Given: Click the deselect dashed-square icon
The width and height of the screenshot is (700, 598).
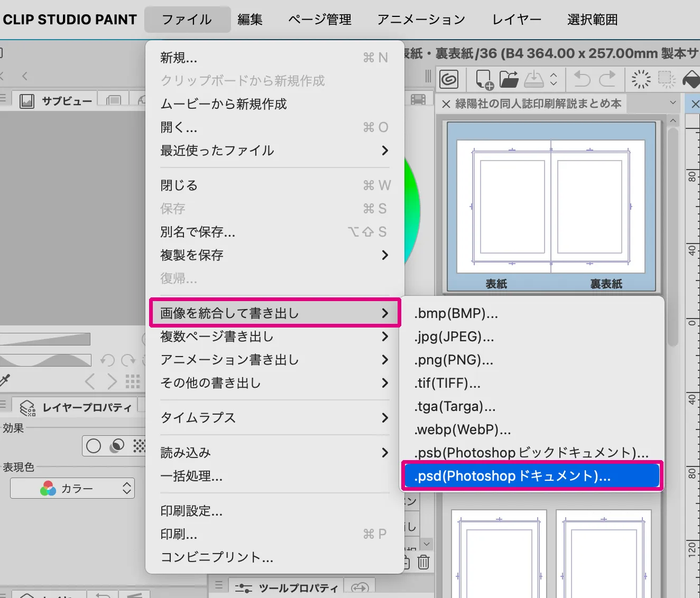Looking at the screenshot, I should click(x=667, y=79).
